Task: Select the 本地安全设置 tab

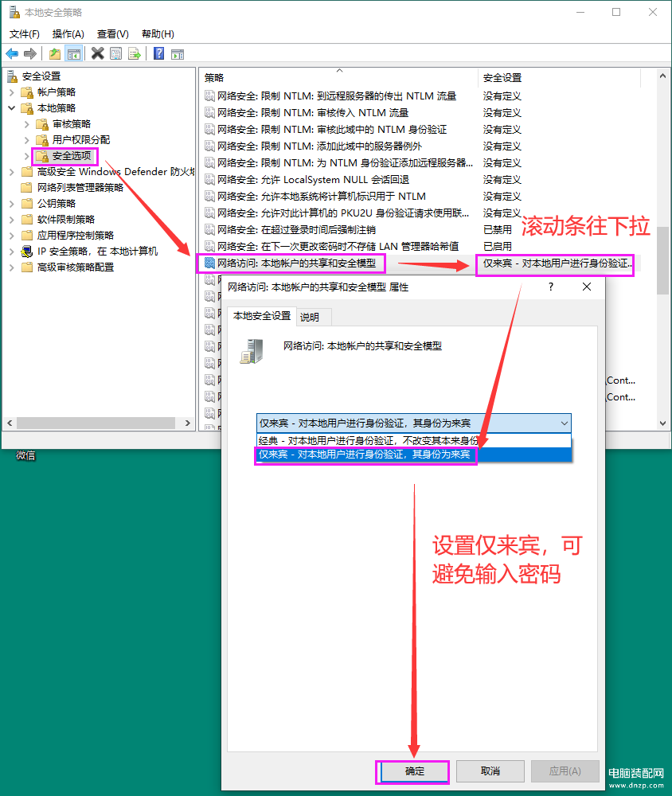Action: tap(262, 316)
